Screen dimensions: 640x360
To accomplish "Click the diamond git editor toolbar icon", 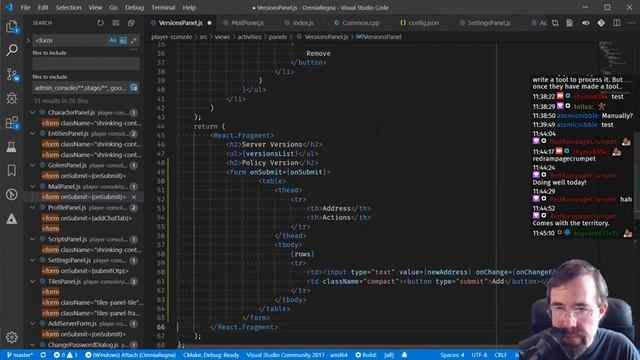I will point(601,23).
